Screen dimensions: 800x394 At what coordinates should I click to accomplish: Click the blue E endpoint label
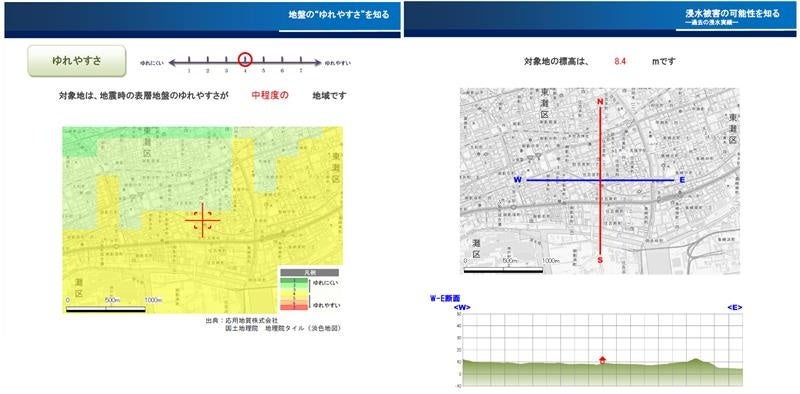click(682, 180)
